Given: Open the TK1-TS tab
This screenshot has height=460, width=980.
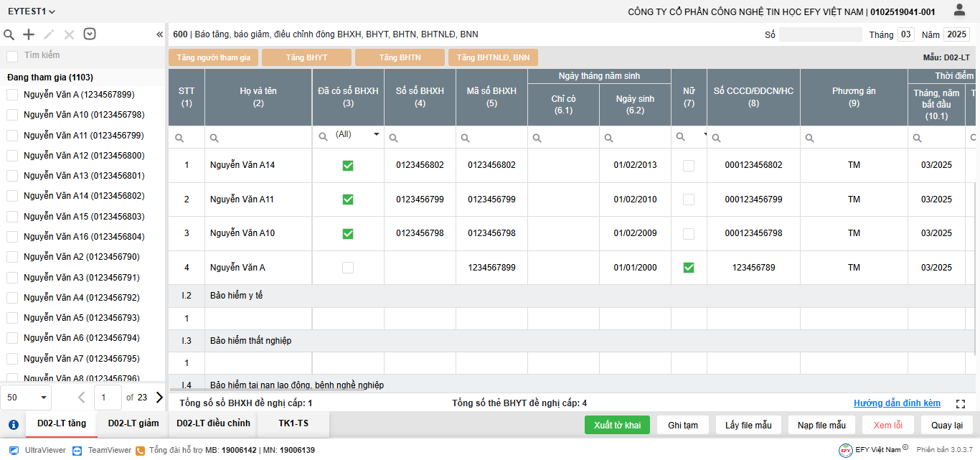Looking at the screenshot, I should coord(293,423).
